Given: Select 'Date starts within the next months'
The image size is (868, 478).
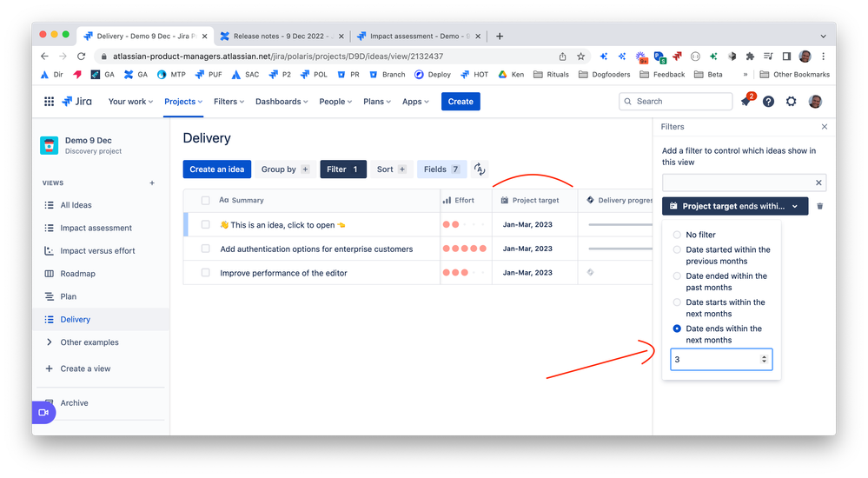Looking at the screenshot, I should 677,302.
